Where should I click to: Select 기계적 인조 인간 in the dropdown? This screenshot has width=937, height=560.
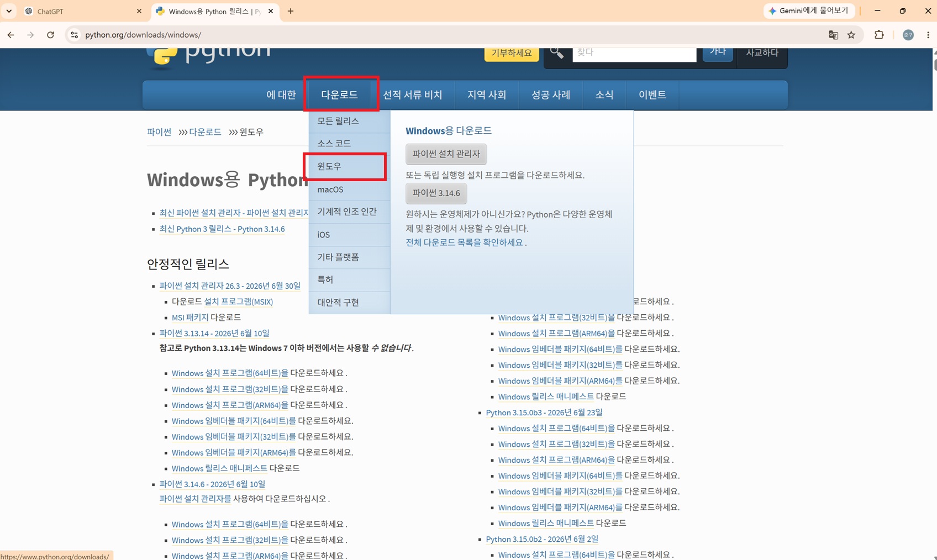point(349,212)
